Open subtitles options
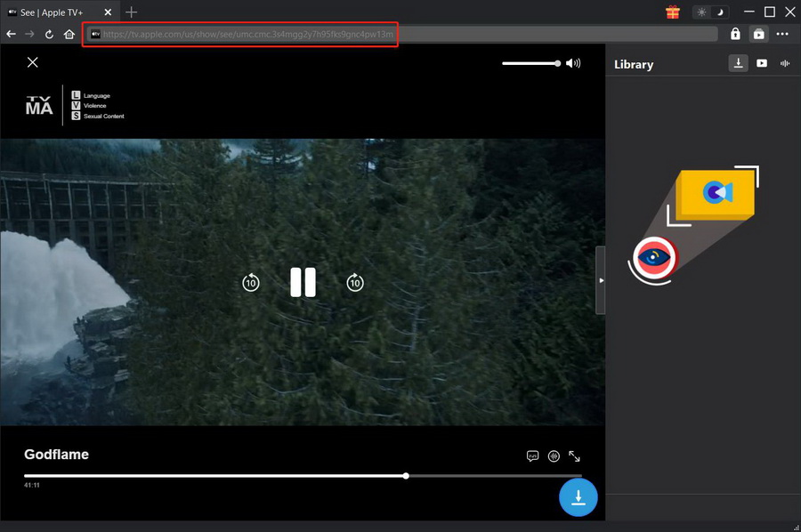The height and width of the screenshot is (532, 801). 532,456
